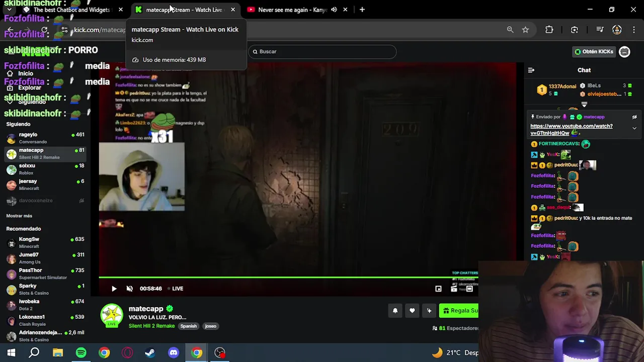Close the YouTube Kanye tab
644x362 pixels.
click(x=345, y=10)
